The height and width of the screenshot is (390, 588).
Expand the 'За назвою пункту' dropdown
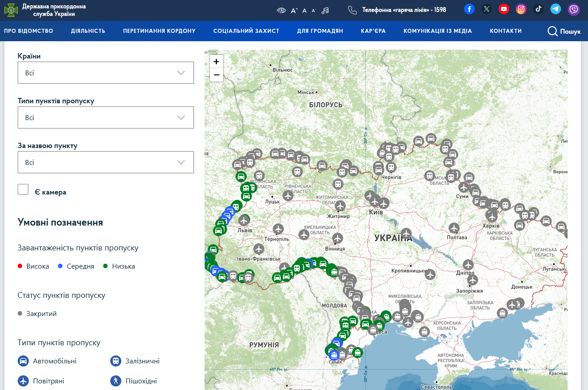pyautogui.click(x=106, y=162)
